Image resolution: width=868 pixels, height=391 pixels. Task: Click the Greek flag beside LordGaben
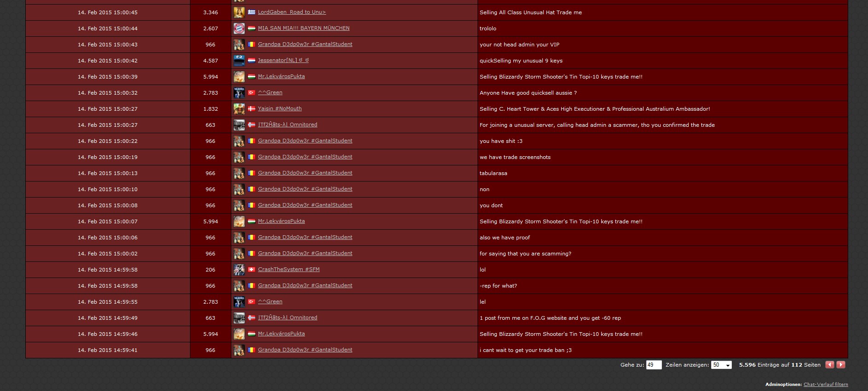(x=252, y=12)
